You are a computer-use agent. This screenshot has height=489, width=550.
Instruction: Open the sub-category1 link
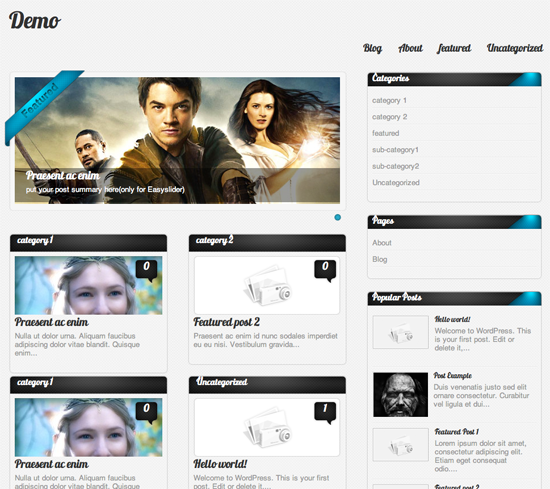[x=395, y=150]
